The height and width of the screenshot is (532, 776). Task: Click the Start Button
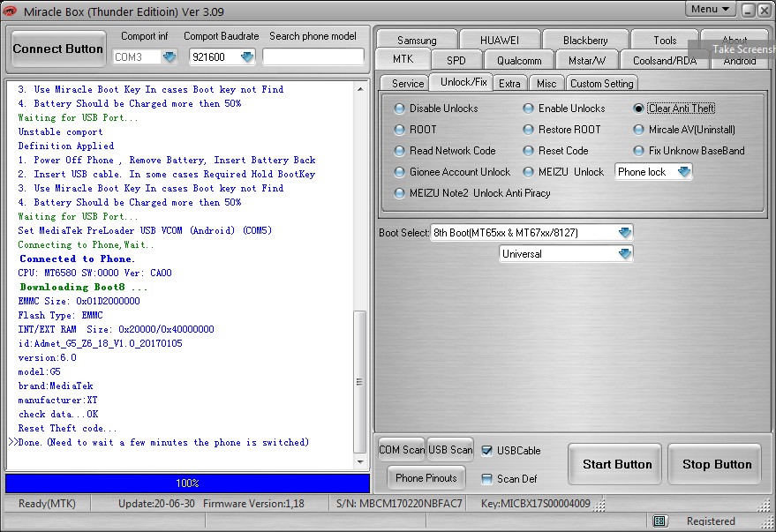tap(616, 464)
